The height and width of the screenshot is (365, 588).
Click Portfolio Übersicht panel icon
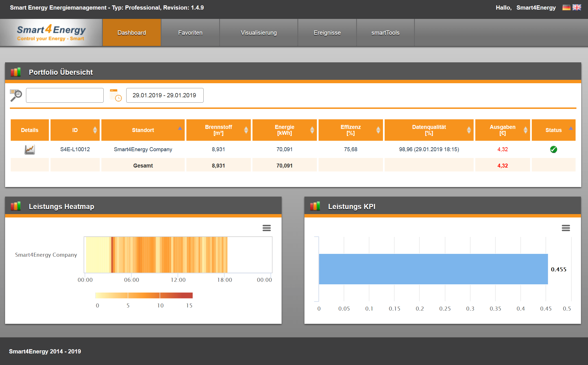pos(16,72)
